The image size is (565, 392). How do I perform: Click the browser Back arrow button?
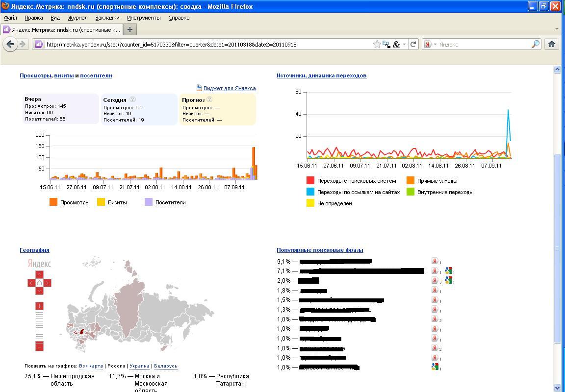pyautogui.click(x=10, y=44)
